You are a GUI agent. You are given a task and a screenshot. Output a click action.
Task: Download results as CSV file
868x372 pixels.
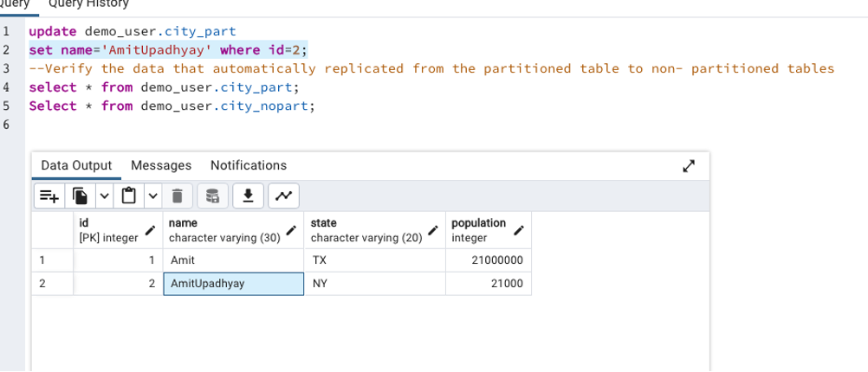click(x=248, y=196)
